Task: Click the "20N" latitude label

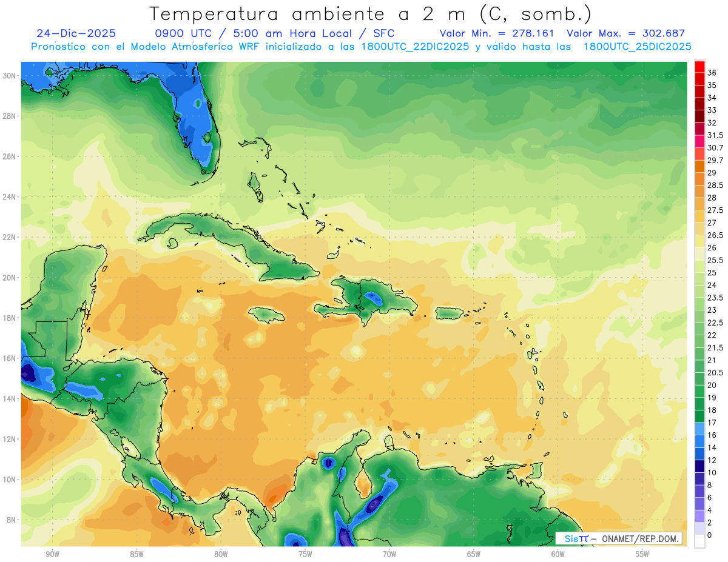Action: click(10, 278)
